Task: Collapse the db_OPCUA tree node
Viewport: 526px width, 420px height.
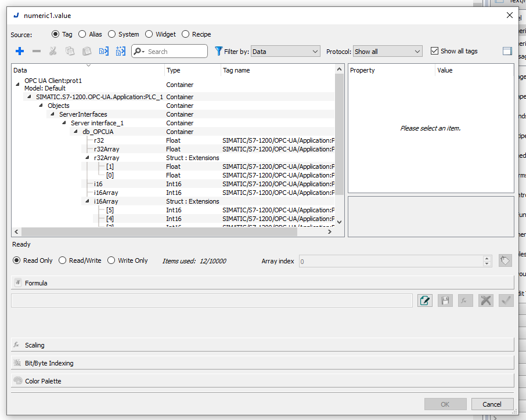Action: 75,132
